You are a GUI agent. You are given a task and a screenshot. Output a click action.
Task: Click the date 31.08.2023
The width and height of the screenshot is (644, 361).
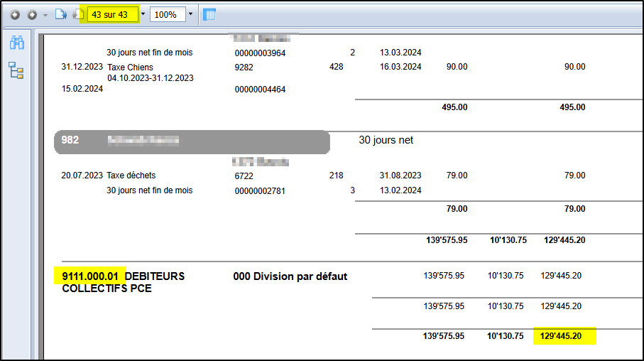point(400,176)
